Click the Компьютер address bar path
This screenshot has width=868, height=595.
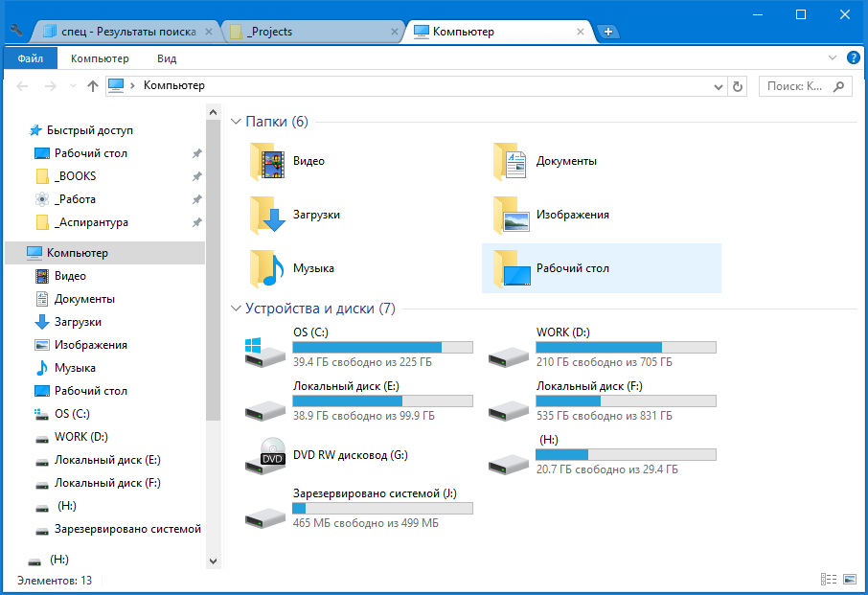174,86
